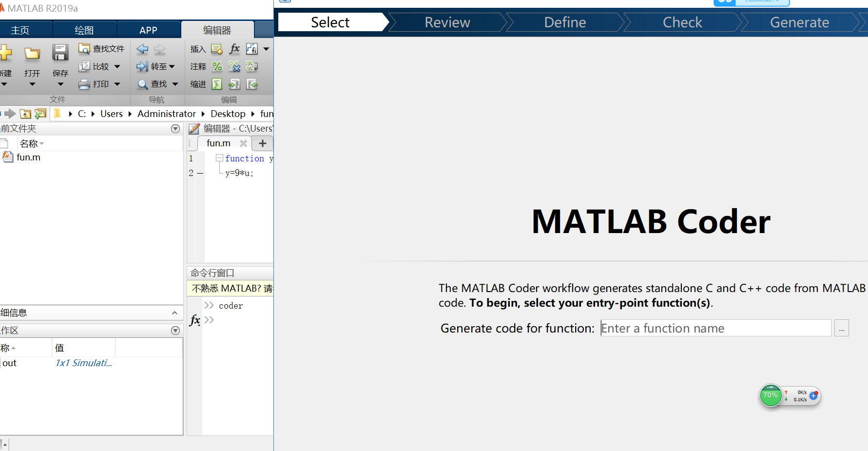Wrap comments with the percent-return icon
The width and height of the screenshot is (868, 451).
pyautogui.click(x=252, y=66)
